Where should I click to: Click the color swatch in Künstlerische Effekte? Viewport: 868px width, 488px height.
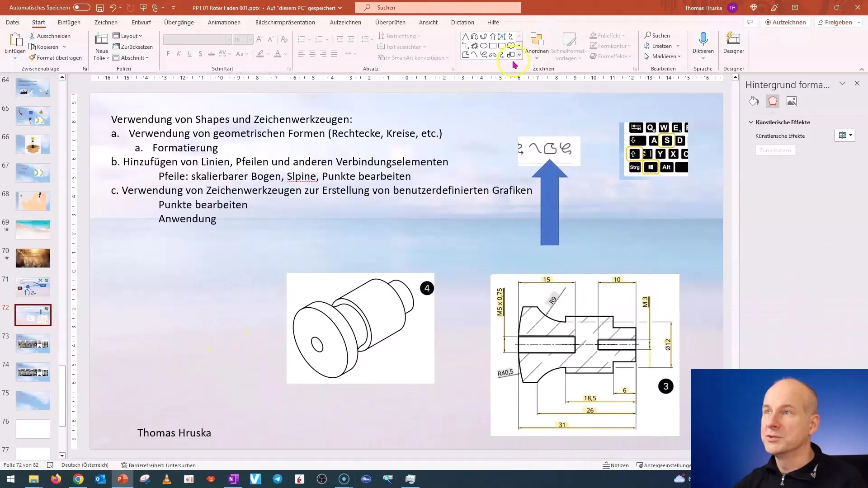842,136
